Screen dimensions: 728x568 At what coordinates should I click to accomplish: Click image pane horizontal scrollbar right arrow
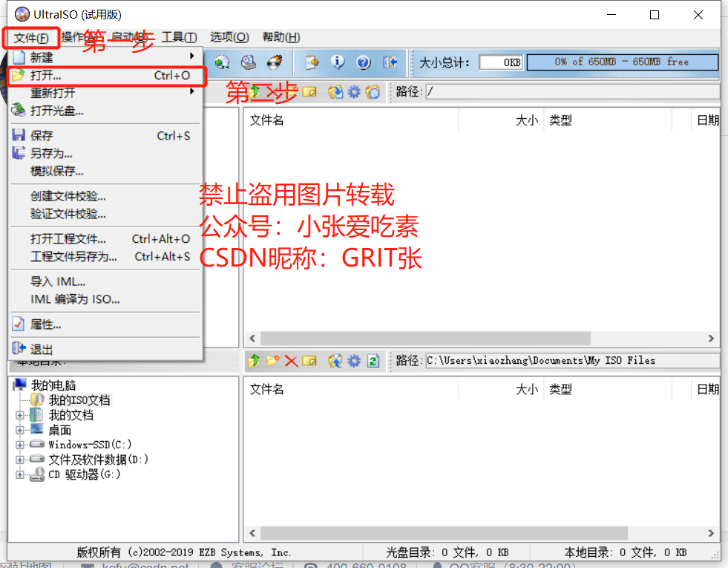click(x=711, y=339)
